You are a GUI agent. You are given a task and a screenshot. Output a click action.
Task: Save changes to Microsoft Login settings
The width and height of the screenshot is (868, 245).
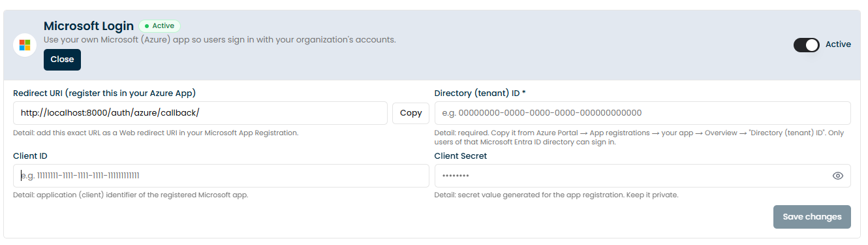(812, 217)
